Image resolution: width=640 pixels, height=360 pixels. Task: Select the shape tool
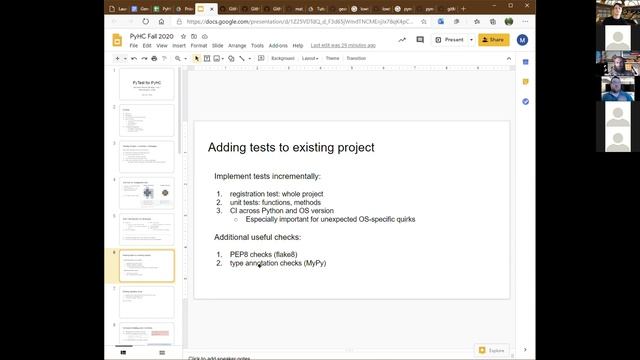(x=231, y=58)
